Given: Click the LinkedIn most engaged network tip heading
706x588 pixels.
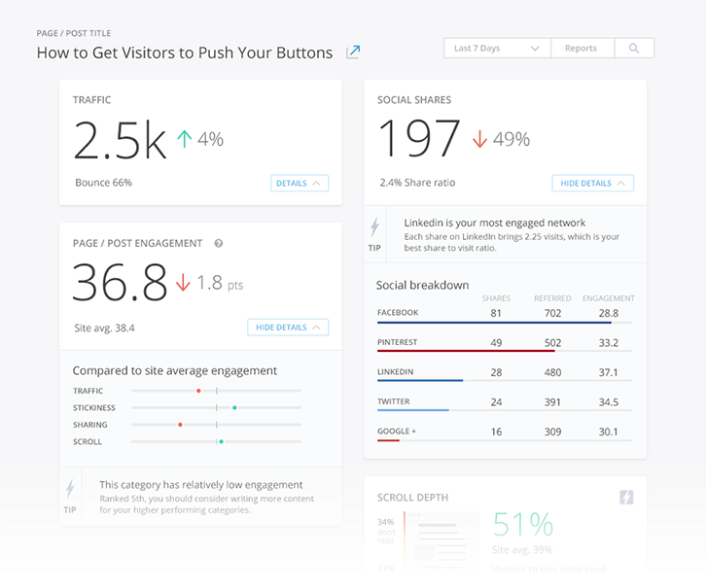Looking at the screenshot, I should coord(494,223).
